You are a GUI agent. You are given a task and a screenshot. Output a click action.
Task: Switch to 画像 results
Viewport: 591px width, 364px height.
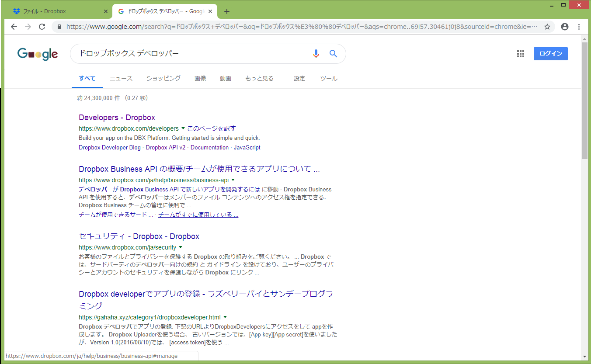pos(200,79)
